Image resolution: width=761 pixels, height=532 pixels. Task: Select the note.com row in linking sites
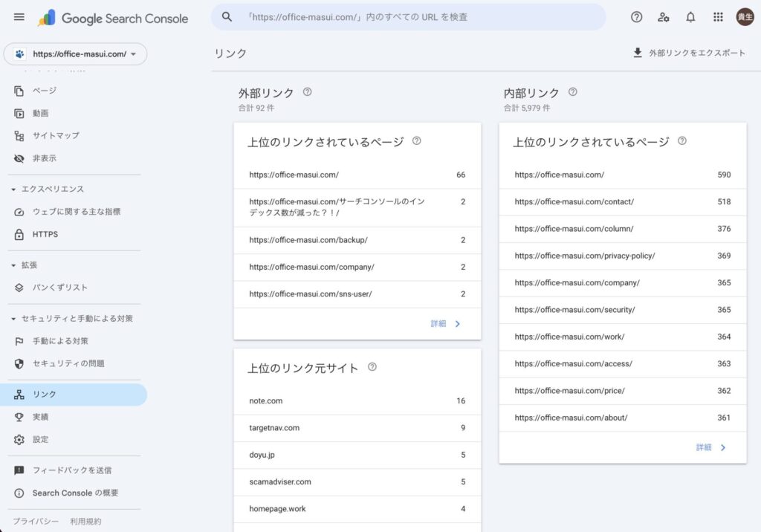[x=357, y=401]
